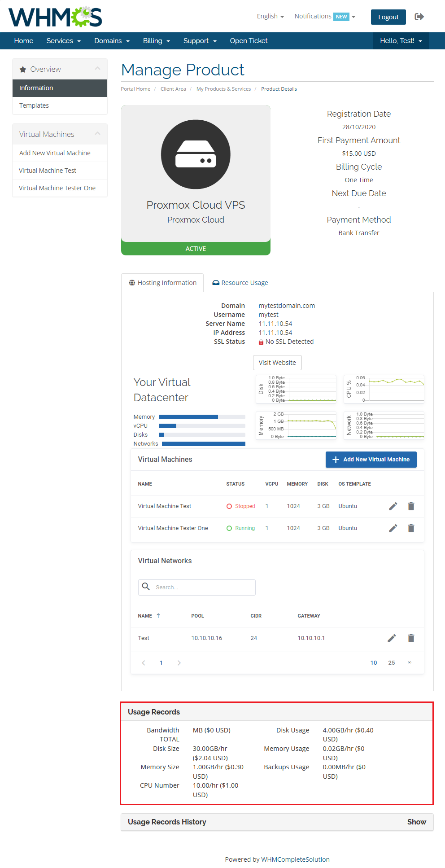Open the Network usage graph
This screenshot has width=445, height=868.
tap(384, 425)
